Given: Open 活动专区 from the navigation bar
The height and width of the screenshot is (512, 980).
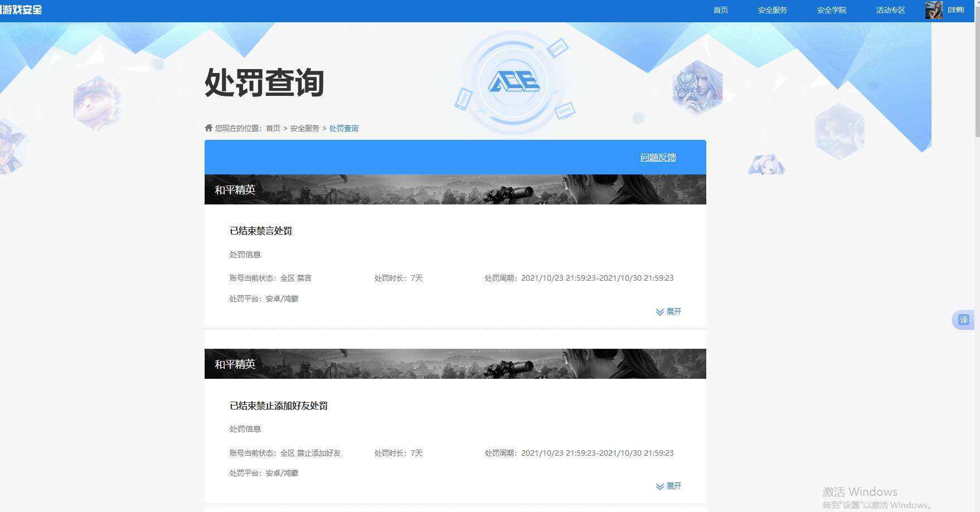Looking at the screenshot, I should click(890, 9).
